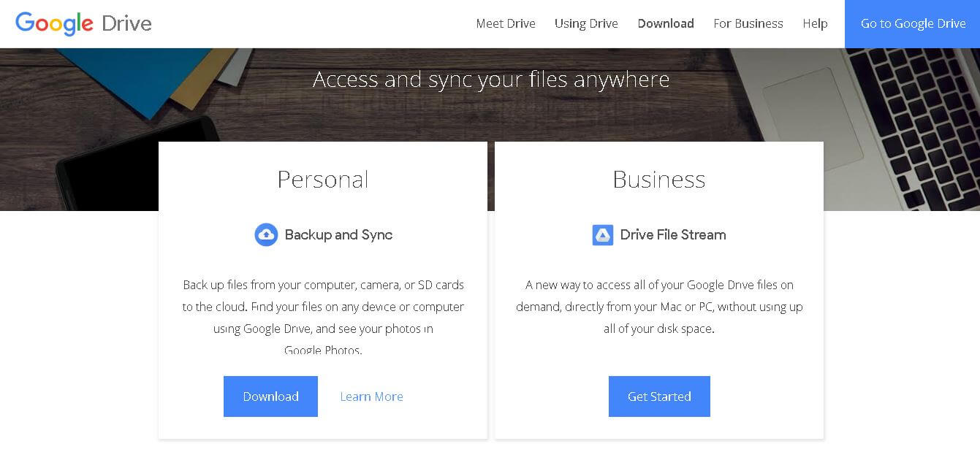Open the Meet Drive nav item
The width and height of the screenshot is (980, 460).
(506, 23)
